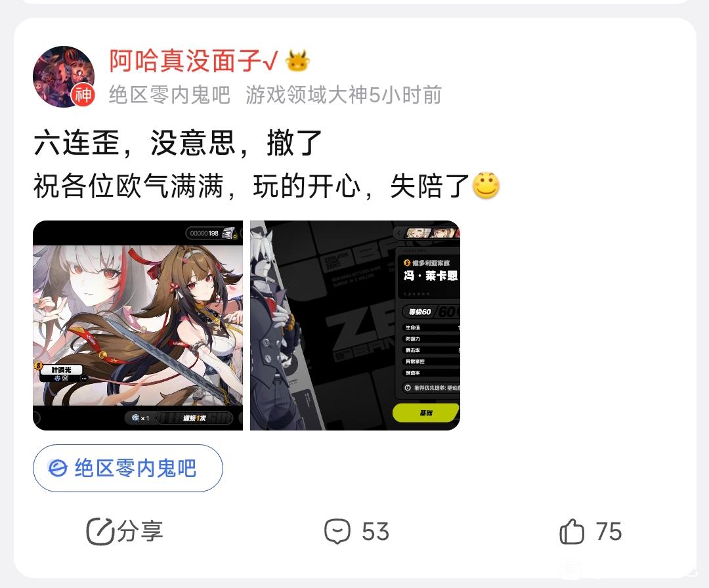Viewport: 709px width, 588px height.
Task: Tap the yellow 基础 button in second image
Action: pos(425,413)
